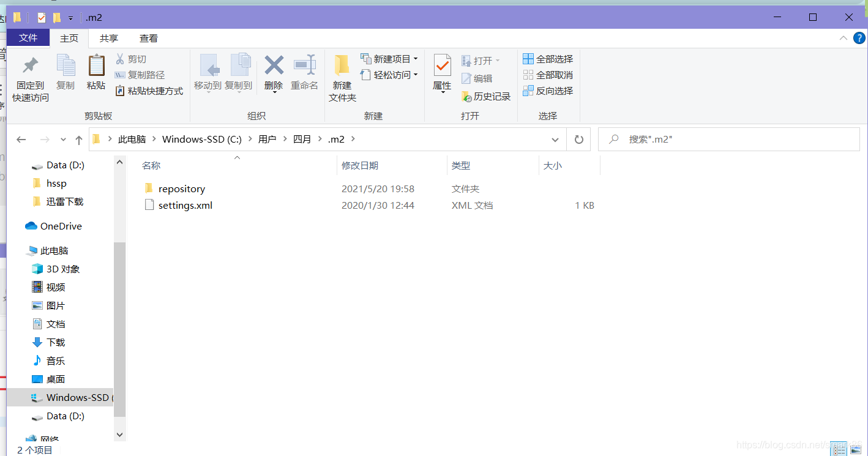The width and height of the screenshot is (868, 456).
Task: Open Properties from the ribbon
Action: pyautogui.click(x=442, y=73)
